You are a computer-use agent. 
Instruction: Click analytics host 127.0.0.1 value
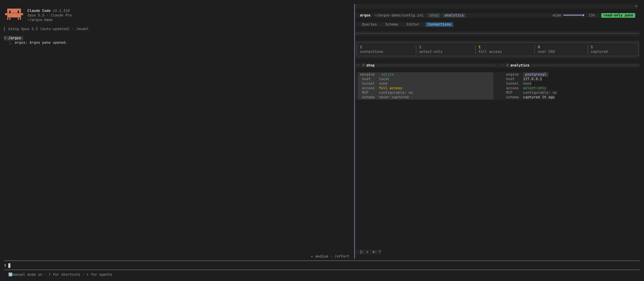(x=532, y=79)
